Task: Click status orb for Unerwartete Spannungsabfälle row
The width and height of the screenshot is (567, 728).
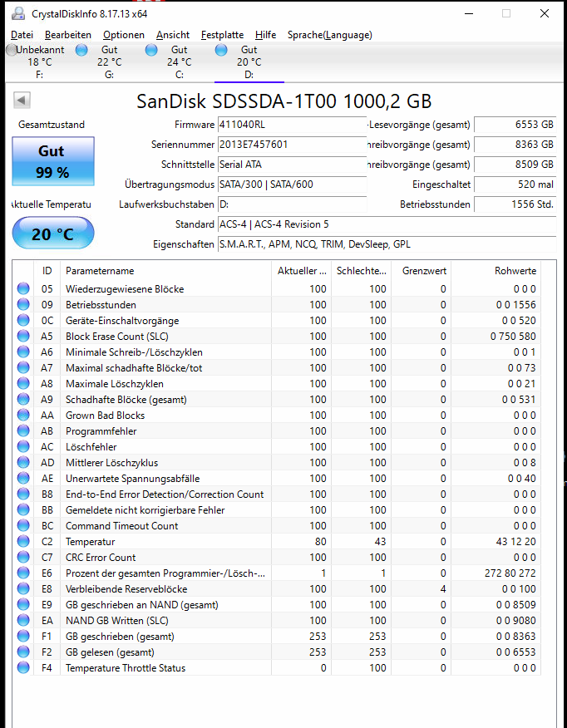Action: click(23, 478)
